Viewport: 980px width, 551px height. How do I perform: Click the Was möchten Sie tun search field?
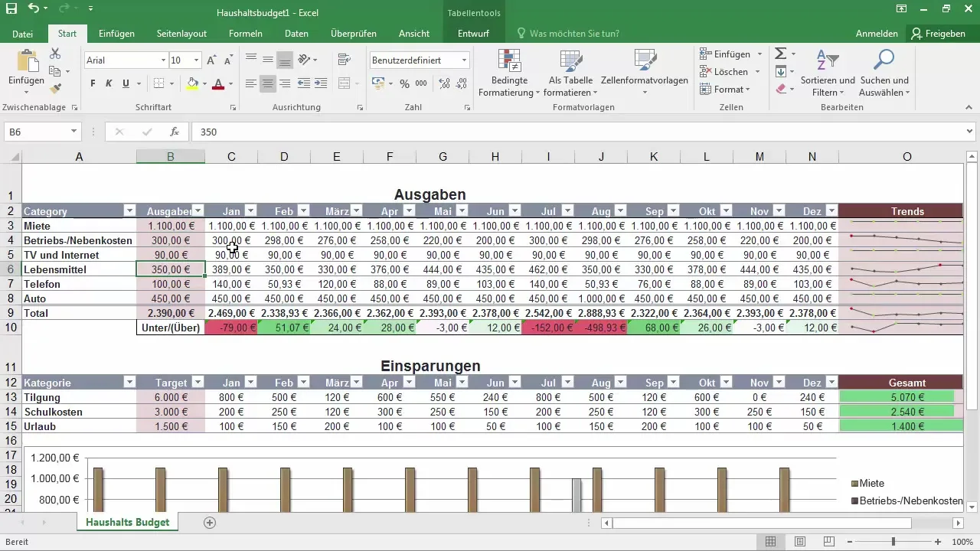[574, 34]
